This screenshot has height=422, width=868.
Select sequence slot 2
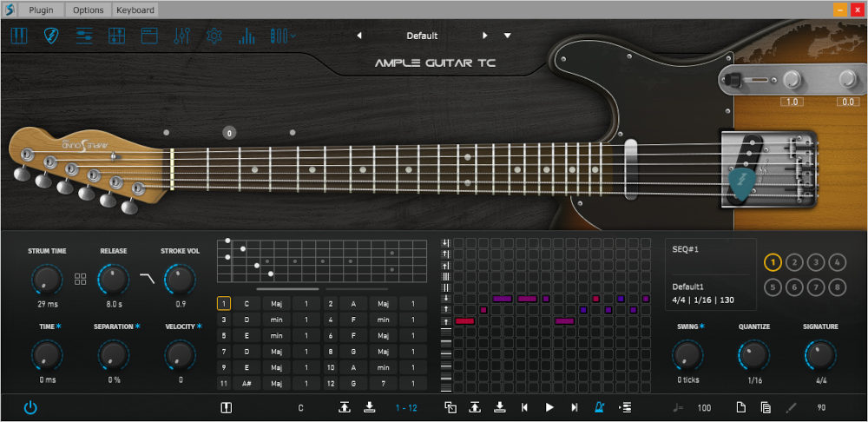coord(794,262)
